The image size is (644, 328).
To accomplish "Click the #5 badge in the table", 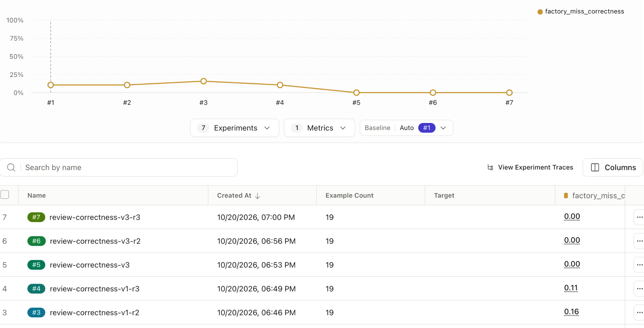I will [36, 265].
